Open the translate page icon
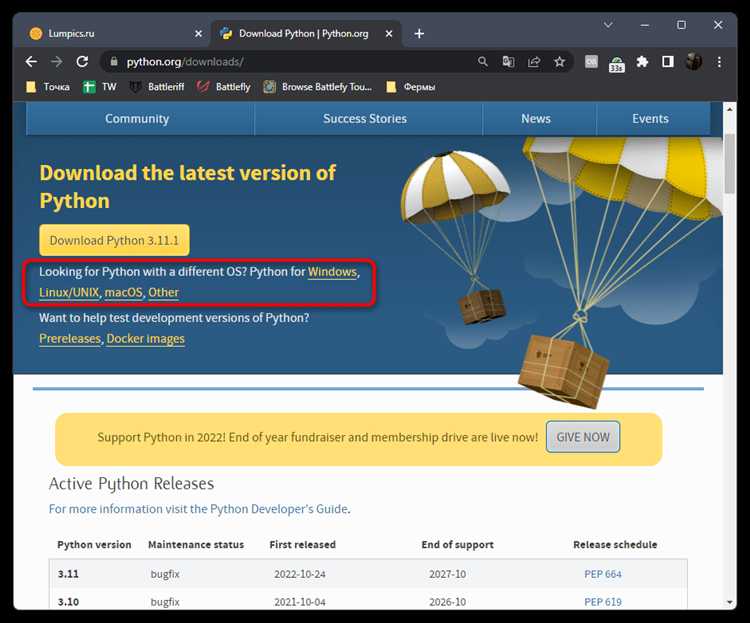The width and height of the screenshot is (750, 623). [x=508, y=62]
